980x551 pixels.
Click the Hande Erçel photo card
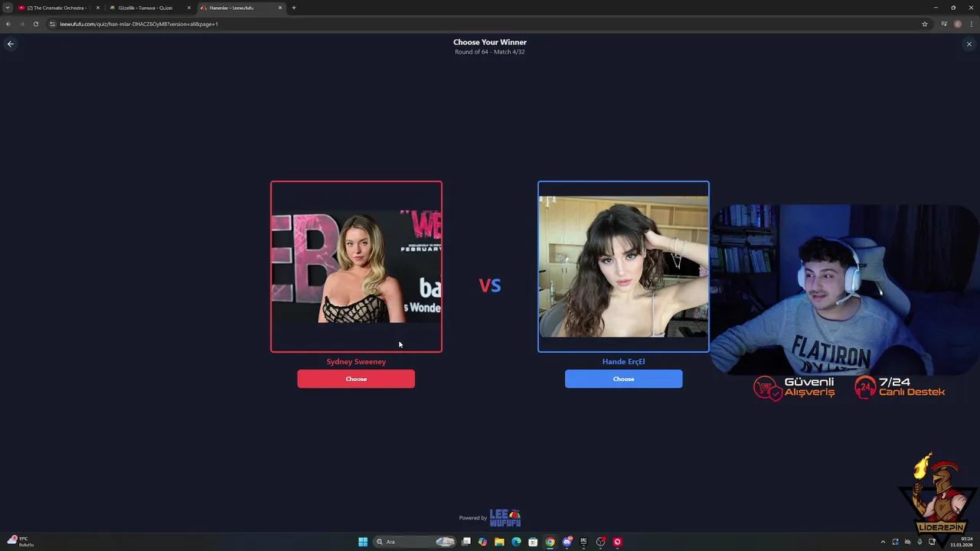[x=623, y=266]
